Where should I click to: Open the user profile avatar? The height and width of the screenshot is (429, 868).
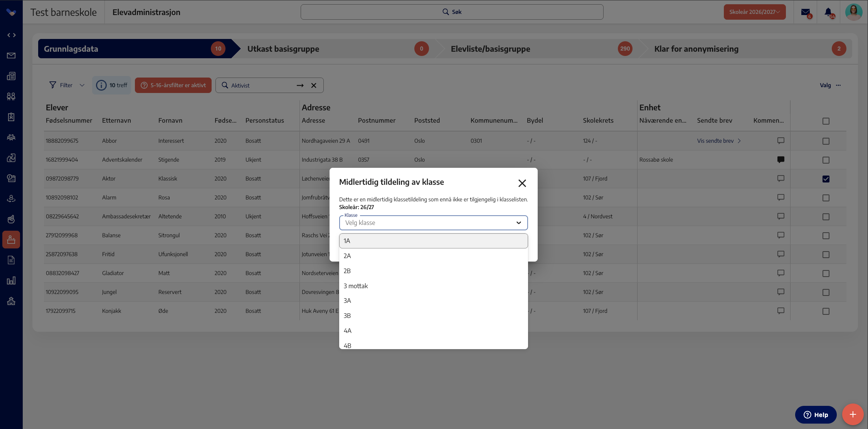(854, 12)
